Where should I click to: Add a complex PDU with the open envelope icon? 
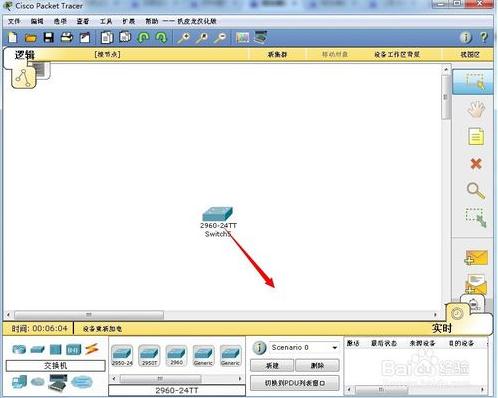pos(476,284)
